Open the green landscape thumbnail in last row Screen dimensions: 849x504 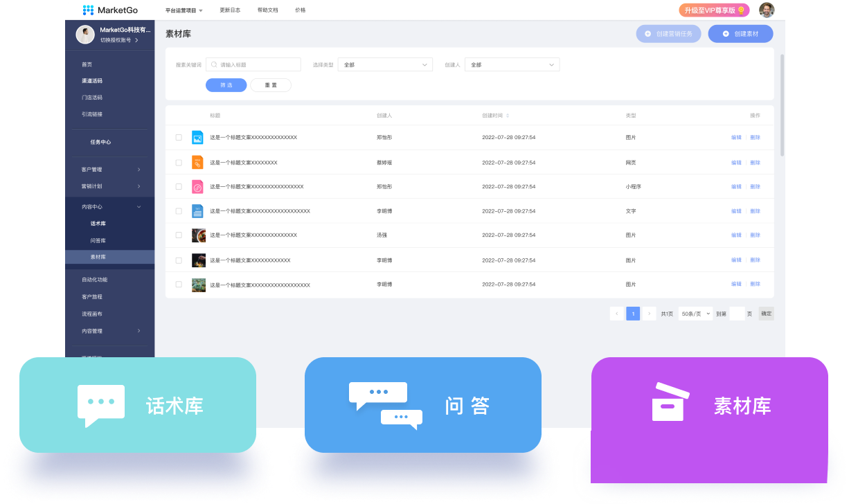click(x=199, y=285)
